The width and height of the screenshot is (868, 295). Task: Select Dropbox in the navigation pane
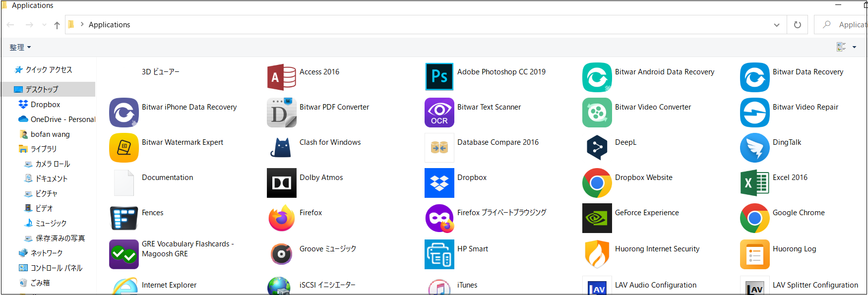tap(45, 105)
